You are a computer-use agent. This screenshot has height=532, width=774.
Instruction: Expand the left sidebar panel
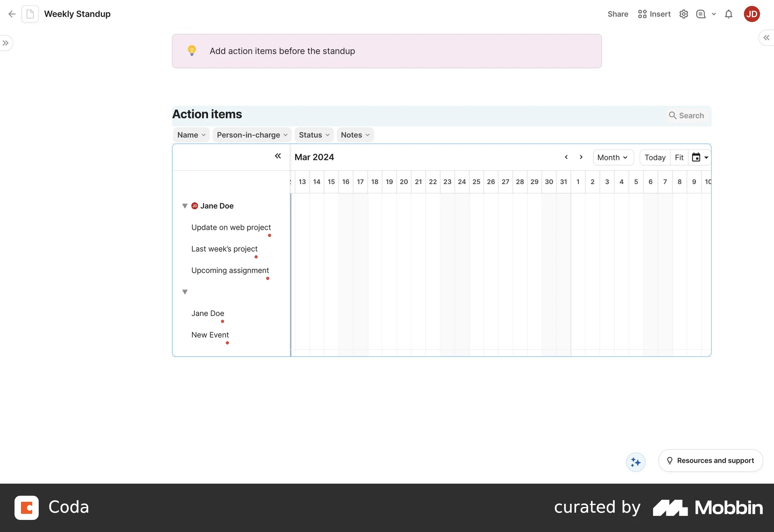(6, 43)
